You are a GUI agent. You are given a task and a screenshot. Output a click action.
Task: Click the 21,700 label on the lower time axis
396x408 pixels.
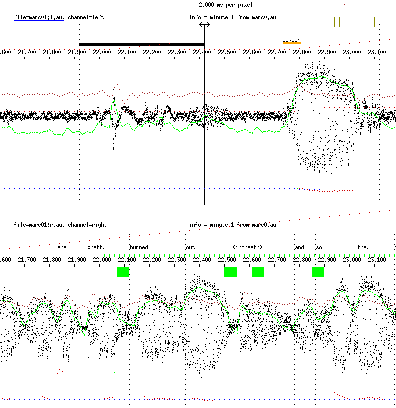click(x=27, y=259)
